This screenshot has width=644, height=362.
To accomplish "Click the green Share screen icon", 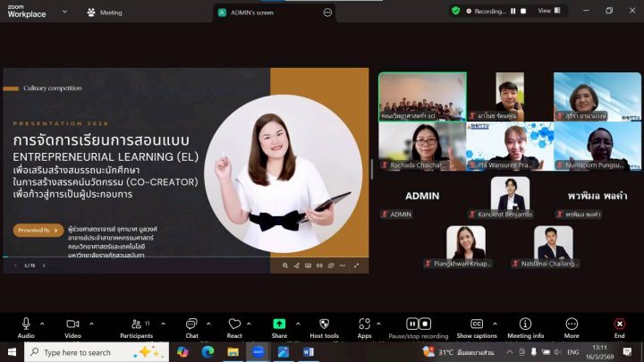I will (x=279, y=324).
